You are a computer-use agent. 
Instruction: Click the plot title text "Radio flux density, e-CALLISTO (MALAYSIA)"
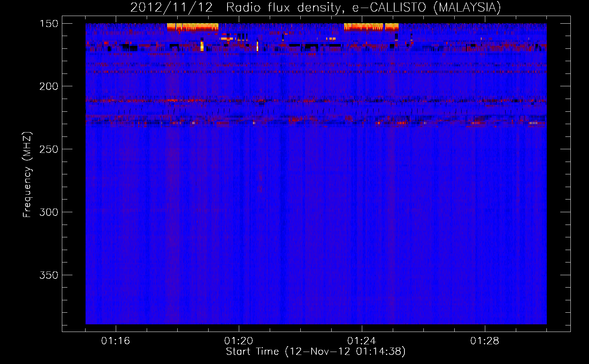click(x=363, y=8)
